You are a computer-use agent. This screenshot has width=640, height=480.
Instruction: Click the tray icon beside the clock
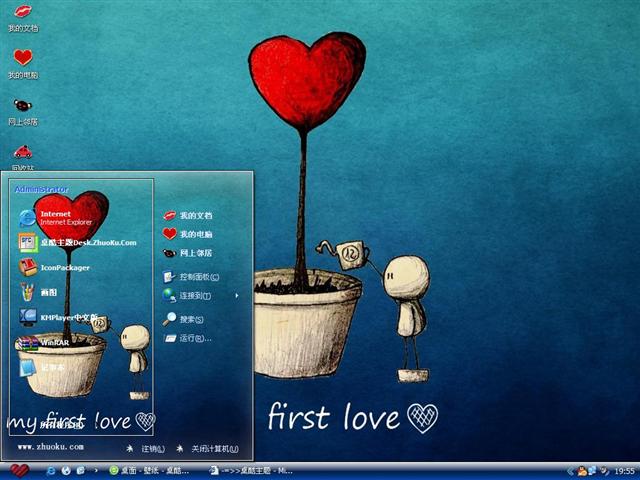pyautogui.click(x=604, y=471)
